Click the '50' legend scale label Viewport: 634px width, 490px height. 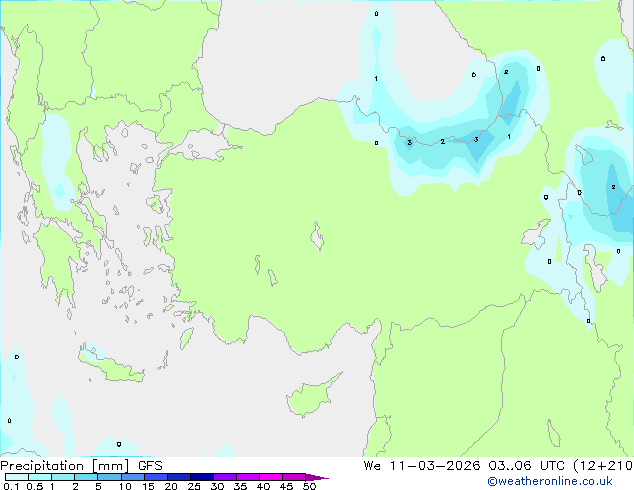pyautogui.click(x=309, y=486)
